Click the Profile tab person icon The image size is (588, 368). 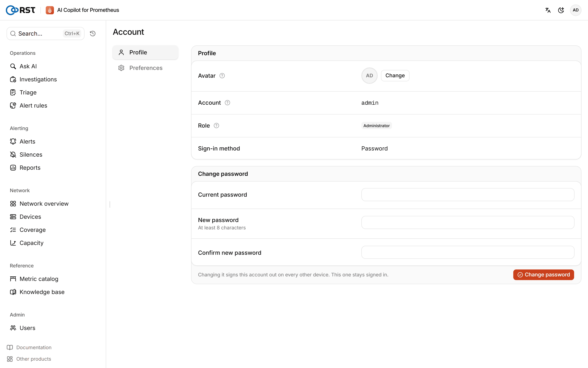coord(121,52)
